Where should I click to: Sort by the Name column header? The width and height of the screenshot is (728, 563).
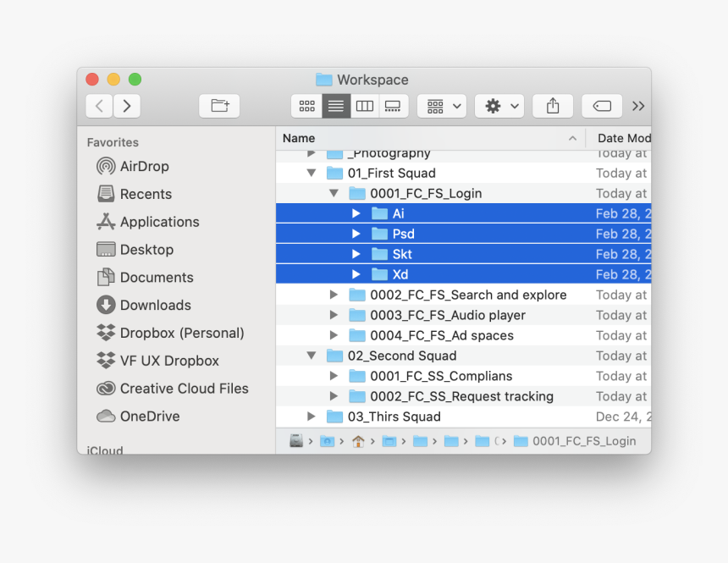[430, 139]
